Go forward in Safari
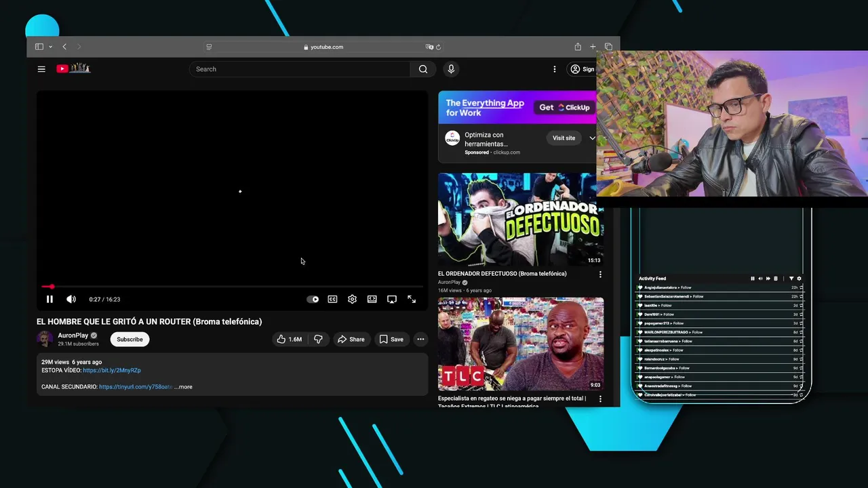This screenshot has height=488, width=868. (x=79, y=47)
